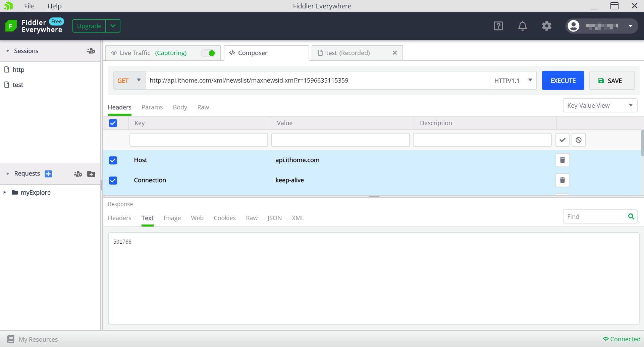Click the Upgrade button
This screenshot has width=644, height=347.
[89, 26]
